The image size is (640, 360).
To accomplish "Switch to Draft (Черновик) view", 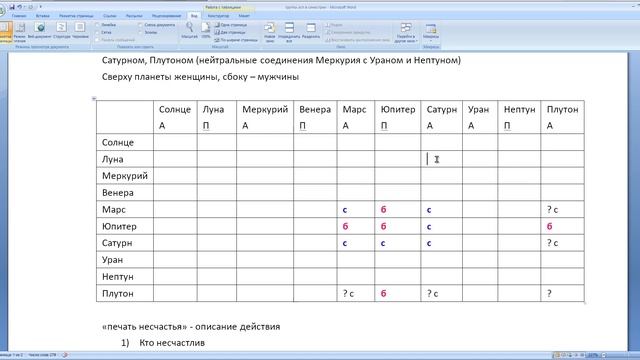I will pyautogui.click(x=80, y=31).
